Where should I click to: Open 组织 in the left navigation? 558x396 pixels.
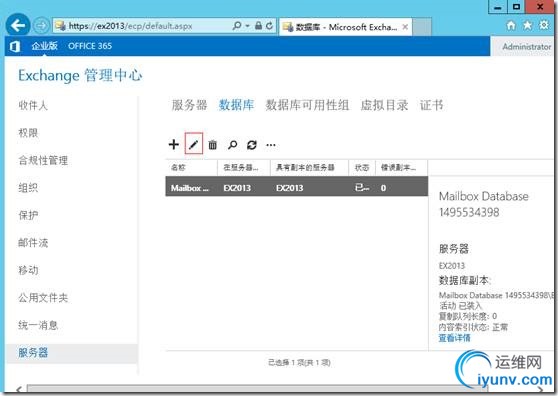28,188
